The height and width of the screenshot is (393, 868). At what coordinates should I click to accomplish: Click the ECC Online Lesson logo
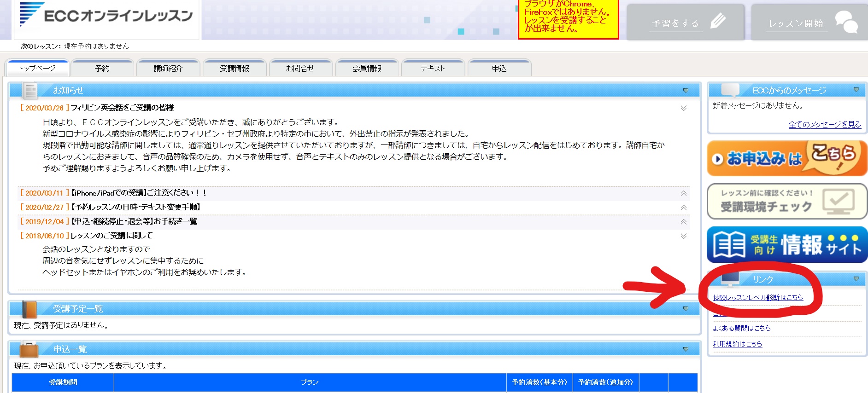[106, 16]
